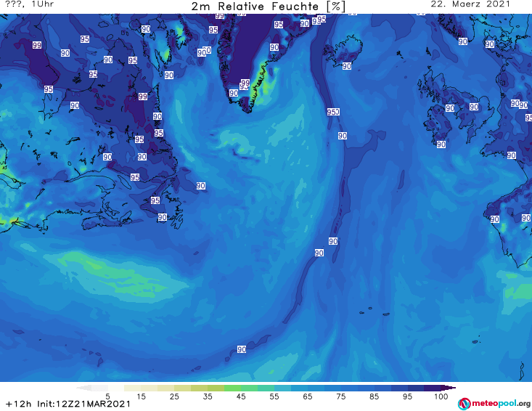Click the "950" contour label east of Greenland

coord(333,112)
